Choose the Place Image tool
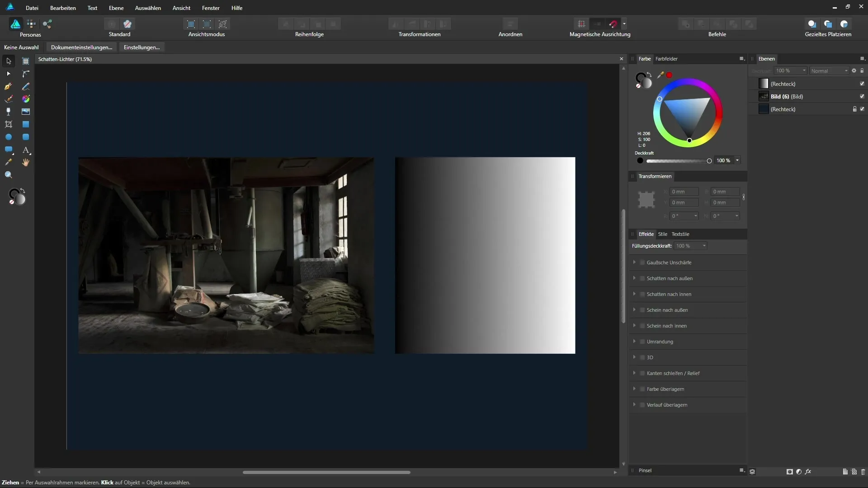Viewport: 868px width, 488px height. 26,112
